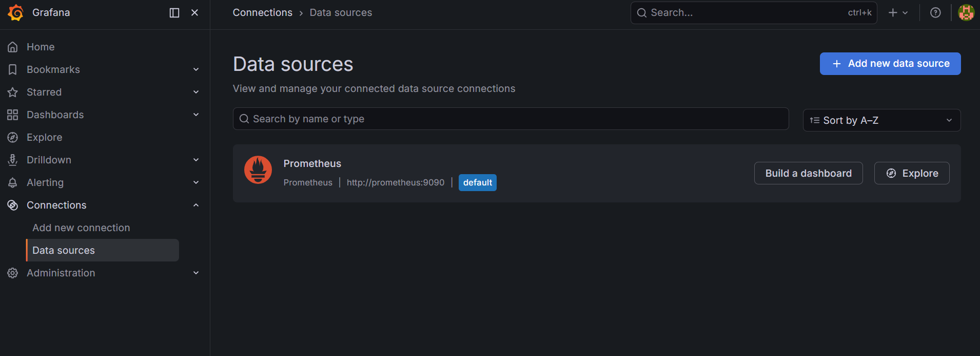The height and width of the screenshot is (356, 980).
Task: Click the Dashboards grid icon
Action: (13, 115)
